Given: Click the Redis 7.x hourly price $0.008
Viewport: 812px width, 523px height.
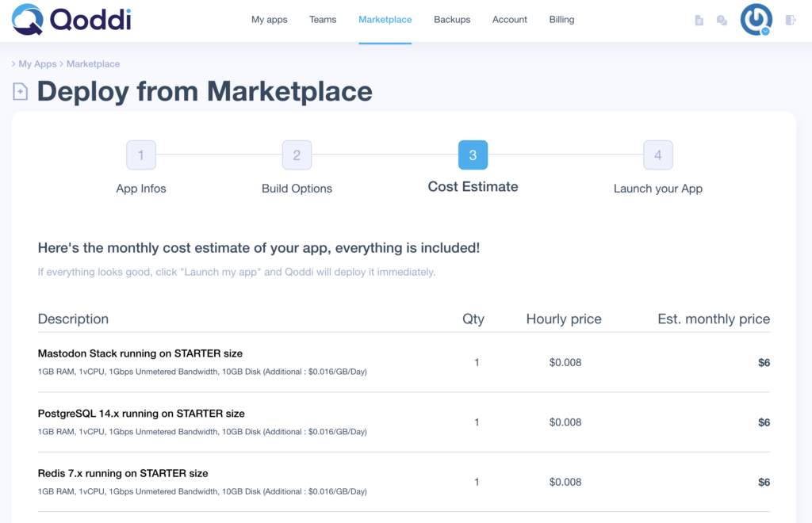Looking at the screenshot, I should click(565, 482).
